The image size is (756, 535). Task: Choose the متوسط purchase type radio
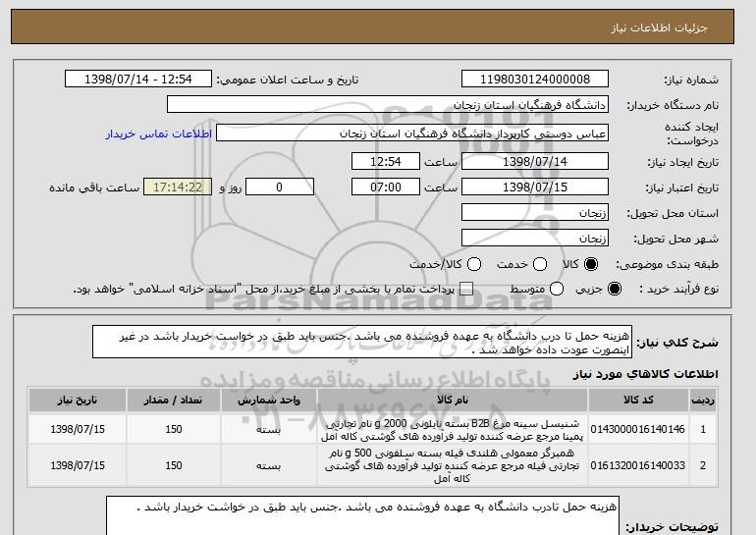coord(557,289)
